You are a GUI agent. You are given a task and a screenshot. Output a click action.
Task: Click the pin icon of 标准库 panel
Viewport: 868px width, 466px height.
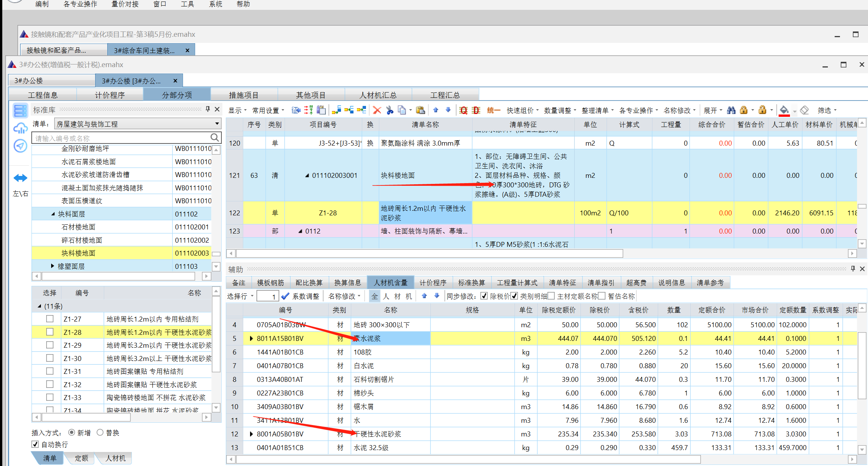(208, 109)
